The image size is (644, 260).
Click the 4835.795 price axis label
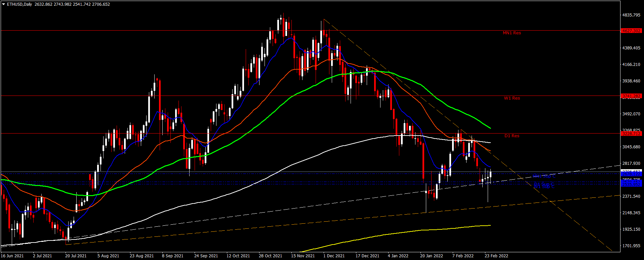point(631,15)
